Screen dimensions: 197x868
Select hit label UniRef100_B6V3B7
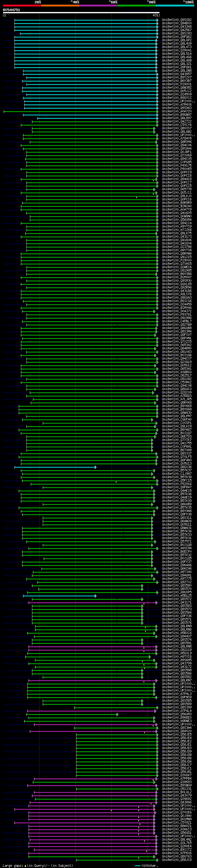(177, 81)
